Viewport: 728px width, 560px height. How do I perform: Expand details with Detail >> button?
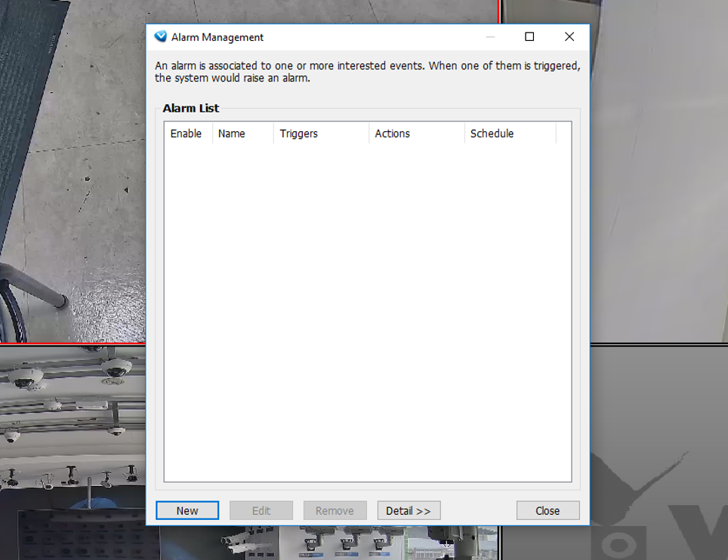coord(409,511)
